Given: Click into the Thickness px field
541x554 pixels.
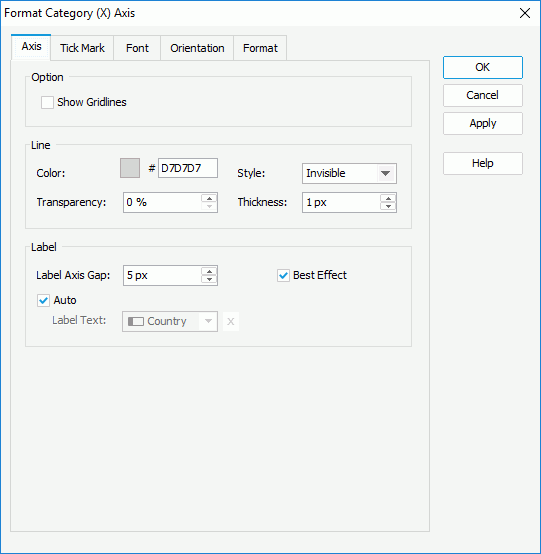Looking at the screenshot, I should pyautogui.click(x=341, y=202).
